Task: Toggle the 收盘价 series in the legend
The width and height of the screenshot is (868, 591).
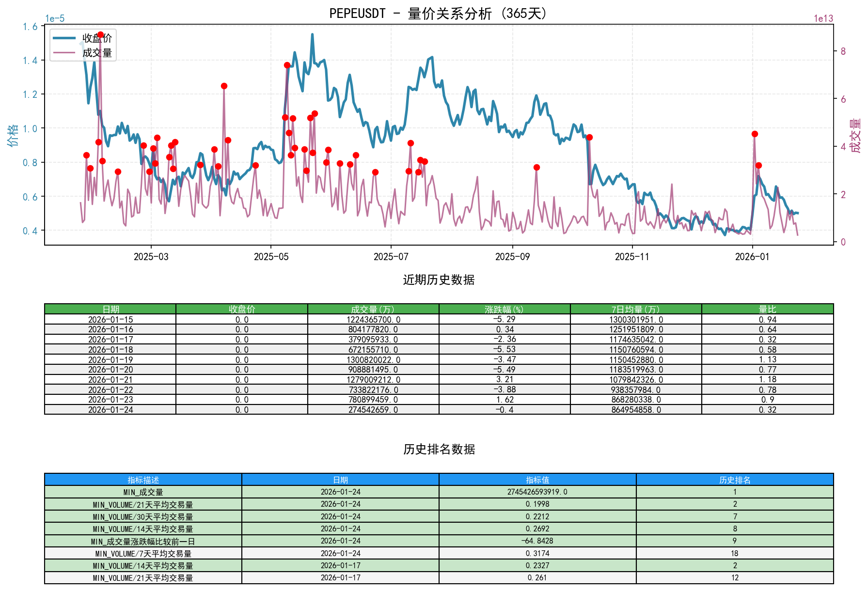Action: (x=95, y=36)
